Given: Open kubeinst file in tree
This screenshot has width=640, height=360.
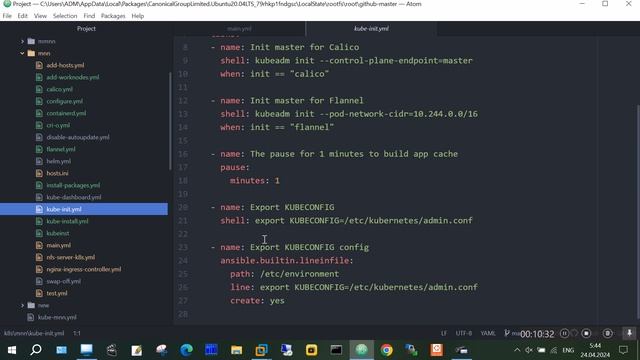Looking at the screenshot, I should point(58,233).
